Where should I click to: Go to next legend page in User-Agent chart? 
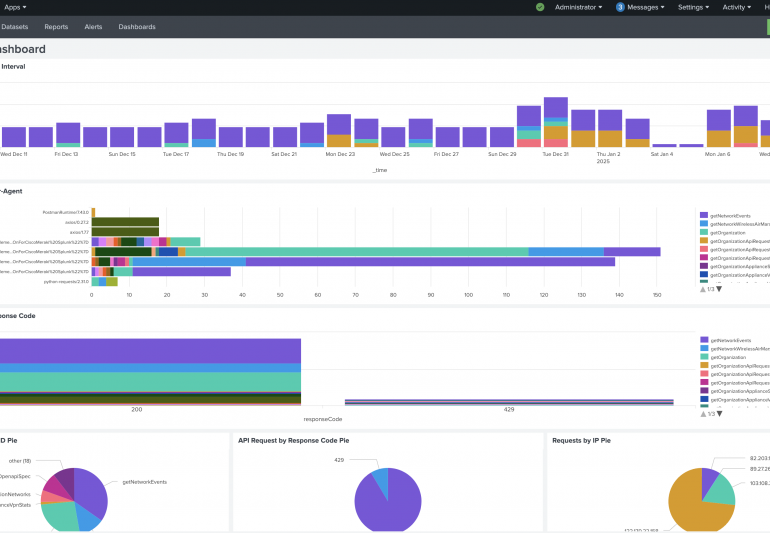[x=718, y=288]
